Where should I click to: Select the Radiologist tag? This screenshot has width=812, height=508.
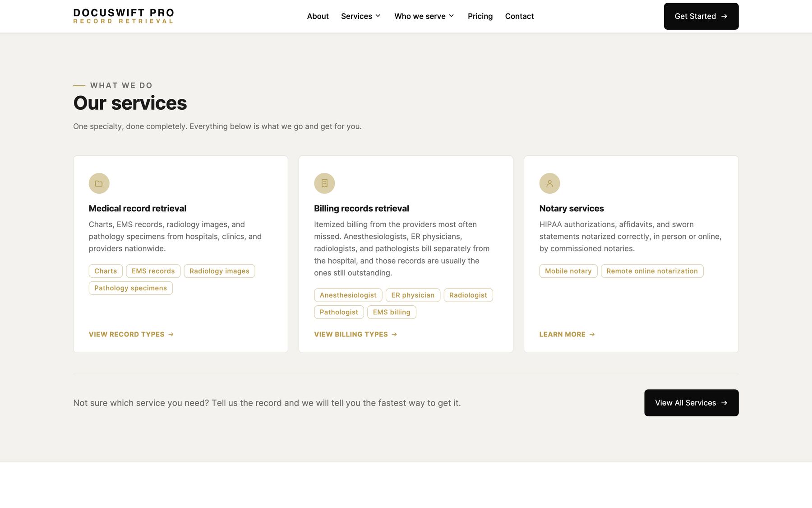[468, 295]
